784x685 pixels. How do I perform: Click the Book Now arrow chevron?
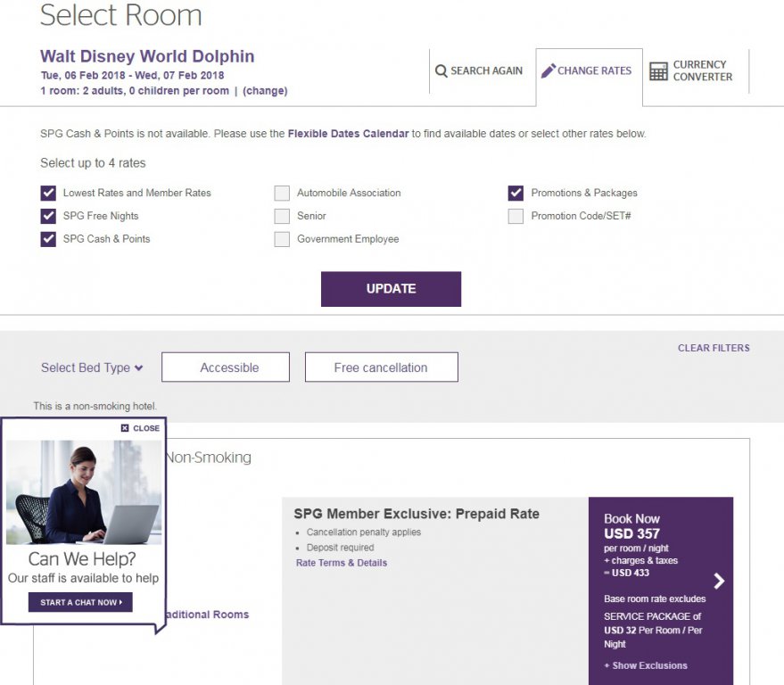pyautogui.click(x=719, y=582)
